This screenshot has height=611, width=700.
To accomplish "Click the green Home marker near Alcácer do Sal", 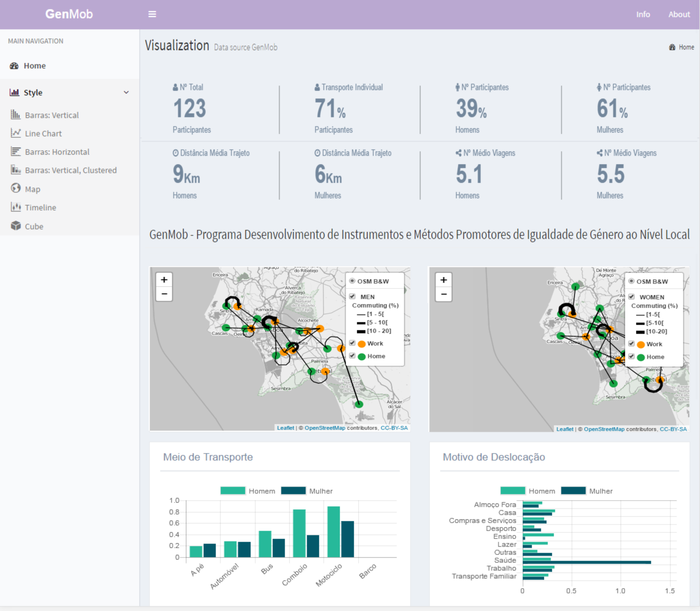I will pos(359,404).
